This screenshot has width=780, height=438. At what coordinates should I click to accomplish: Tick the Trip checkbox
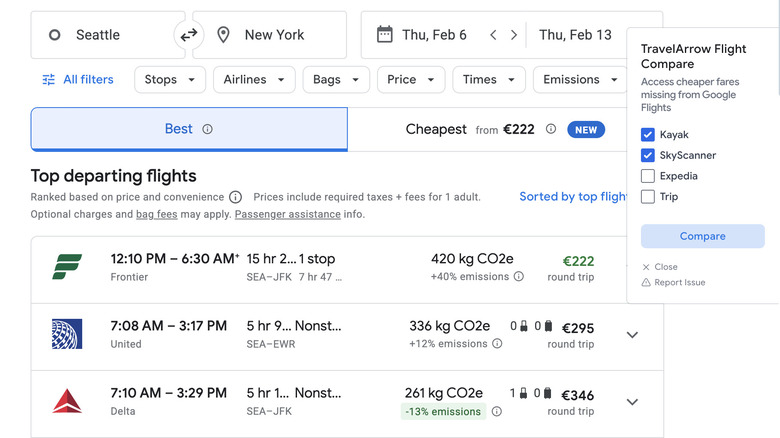pyautogui.click(x=648, y=197)
